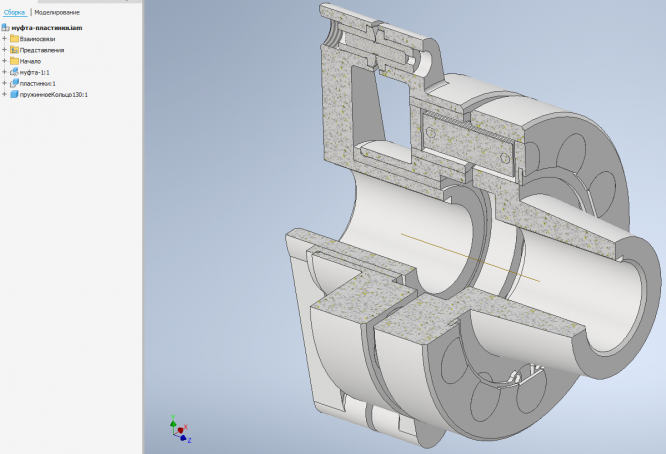The height and width of the screenshot is (454, 666).
Task: Click the yellow center axis line in the model
Action: click(x=470, y=256)
